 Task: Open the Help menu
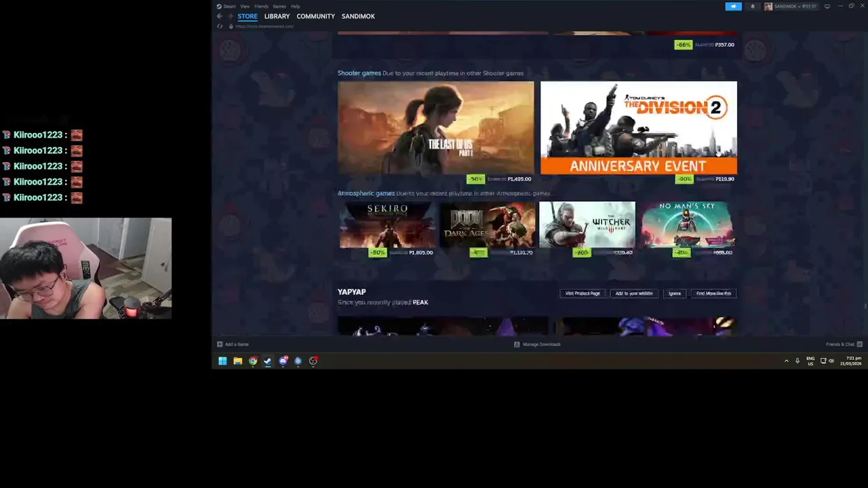(x=296, y=6)
